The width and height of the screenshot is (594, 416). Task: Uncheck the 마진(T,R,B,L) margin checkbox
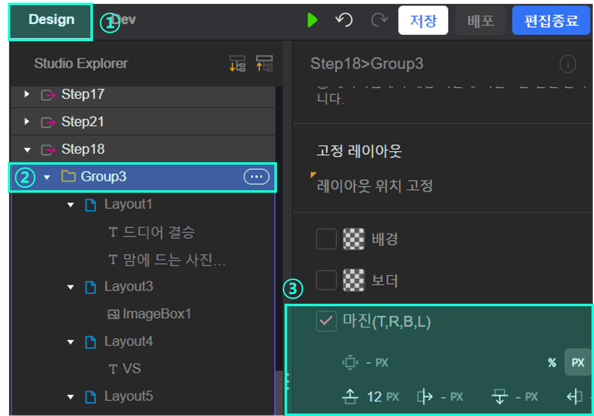pos(326,322)
